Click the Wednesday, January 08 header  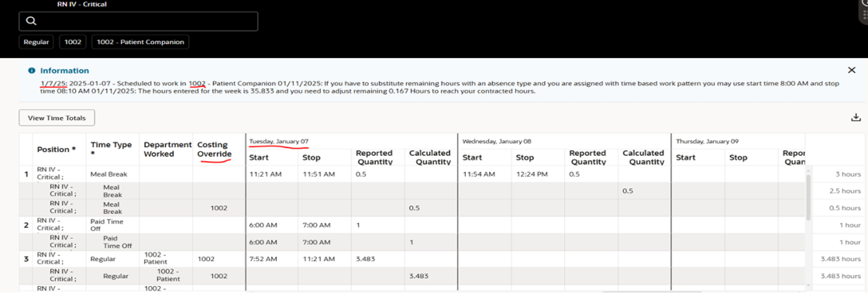pyautogui.click(x=496, y=142)
